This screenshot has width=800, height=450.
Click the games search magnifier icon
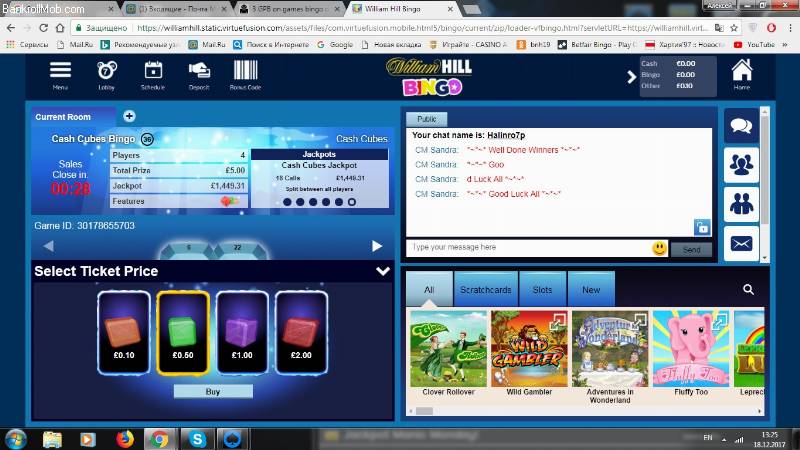point(748,289)
